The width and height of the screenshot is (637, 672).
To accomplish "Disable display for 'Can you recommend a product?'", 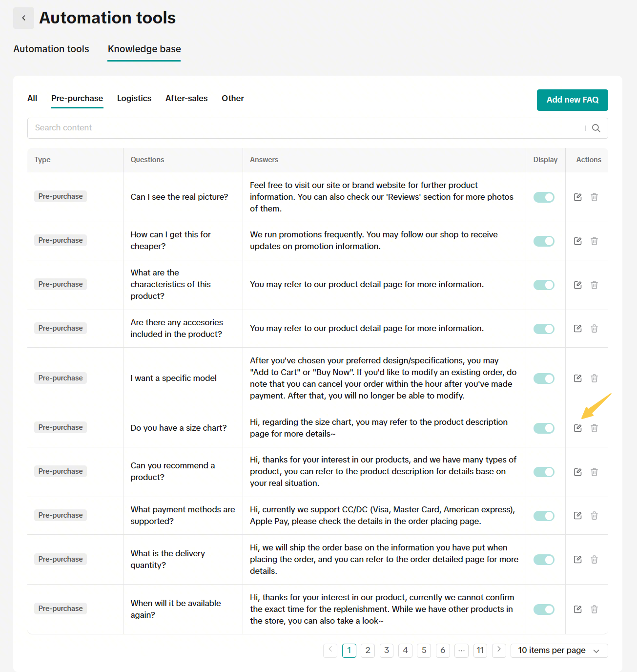I will (544, 472).
